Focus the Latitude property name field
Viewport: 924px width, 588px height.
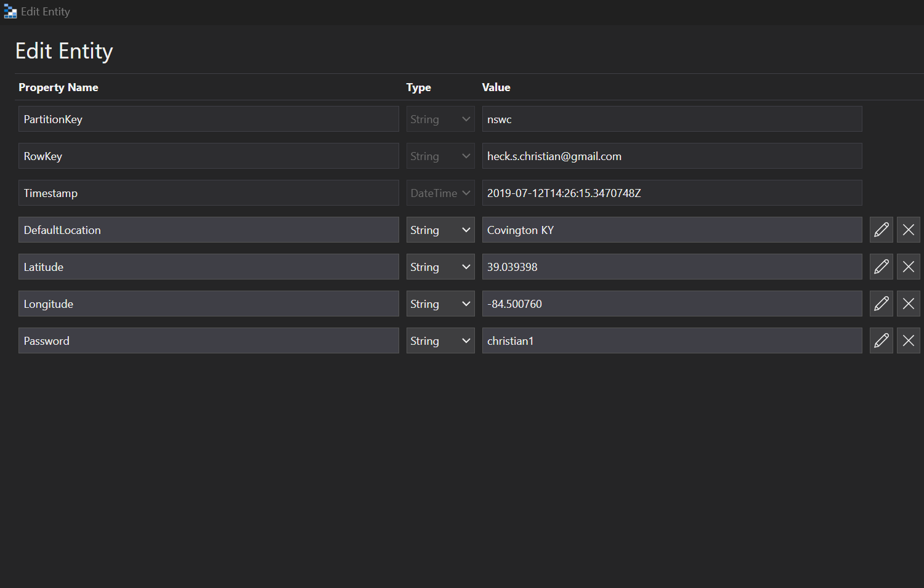coord(209,267)
